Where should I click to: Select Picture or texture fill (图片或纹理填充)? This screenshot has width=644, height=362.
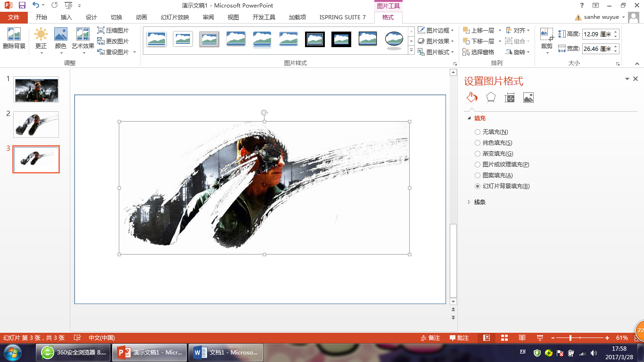pyautogui.click(x=502, y=165)
